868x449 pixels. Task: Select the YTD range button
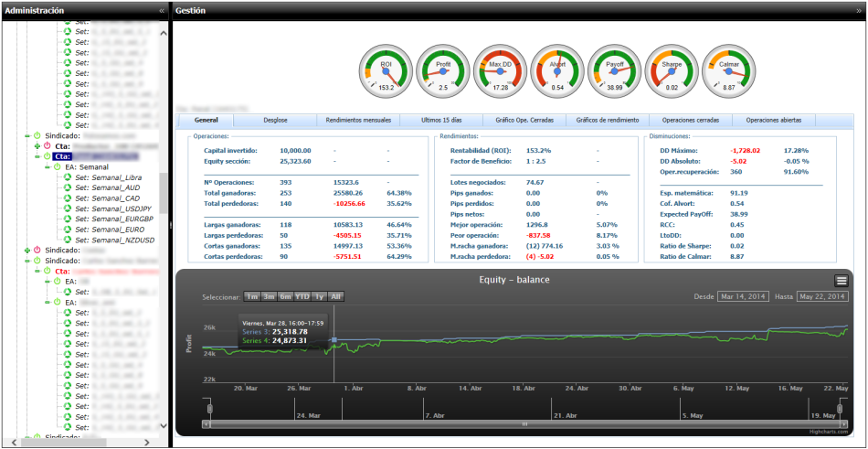pos(301,296)
